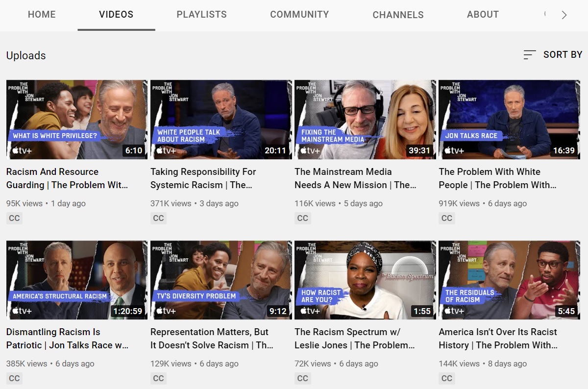588x389 pixels.
Task: Click the 6:10 duration badge
Action: pos(134,150)
